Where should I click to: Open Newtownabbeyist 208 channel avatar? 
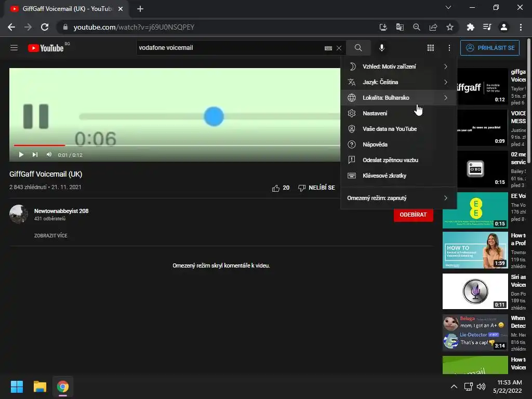coord(19,214)
